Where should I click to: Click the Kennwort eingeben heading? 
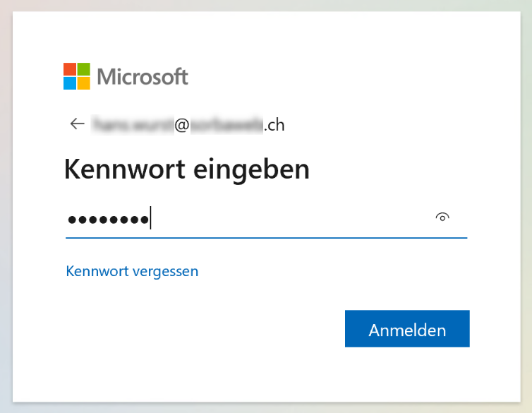pos(186,169)
